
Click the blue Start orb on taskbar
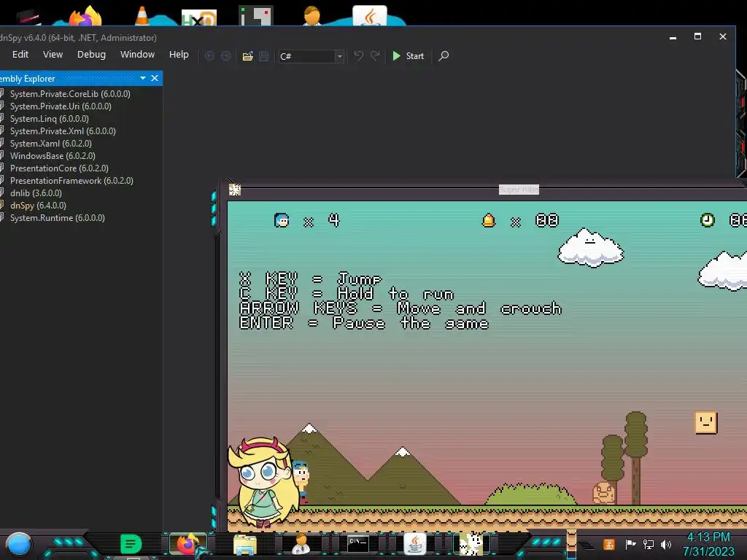click(18, 544)
